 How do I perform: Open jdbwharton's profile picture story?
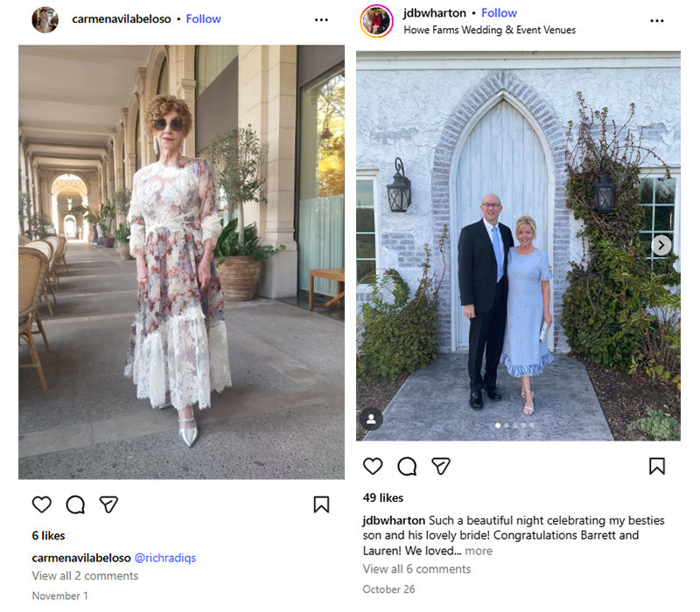[376, 20]
